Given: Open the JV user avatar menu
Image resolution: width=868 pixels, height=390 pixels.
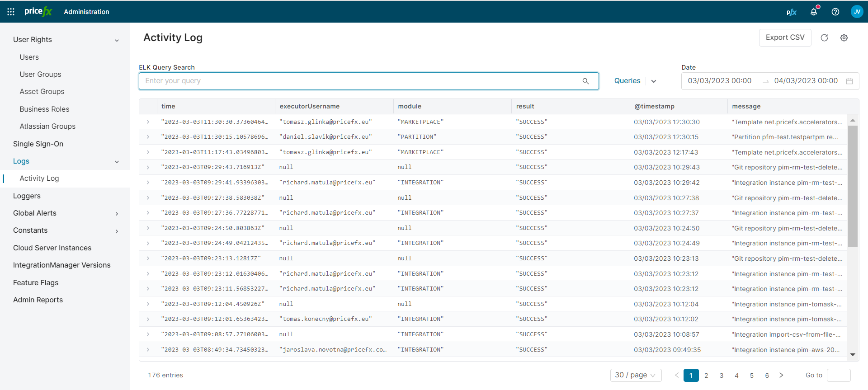Looking at the screenshot, I should [857, 12].
